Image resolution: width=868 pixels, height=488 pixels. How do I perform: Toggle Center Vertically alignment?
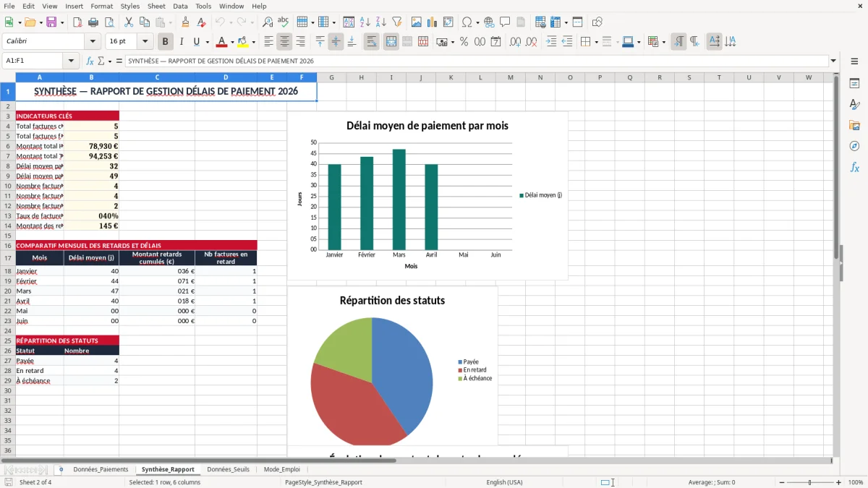336,42
